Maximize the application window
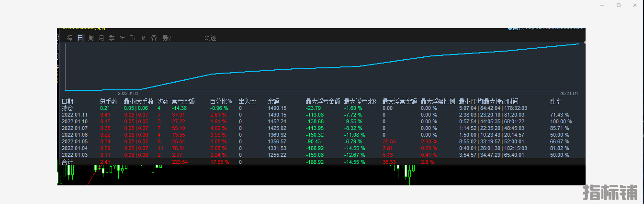The height and width of the screenshot is (204, 644). (x=619, y=5)
